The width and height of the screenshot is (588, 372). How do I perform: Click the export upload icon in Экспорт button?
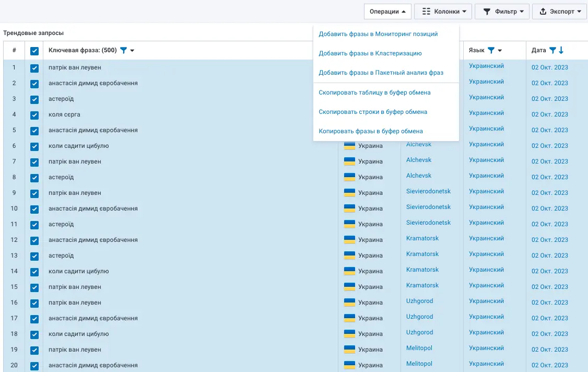[543, 11]
